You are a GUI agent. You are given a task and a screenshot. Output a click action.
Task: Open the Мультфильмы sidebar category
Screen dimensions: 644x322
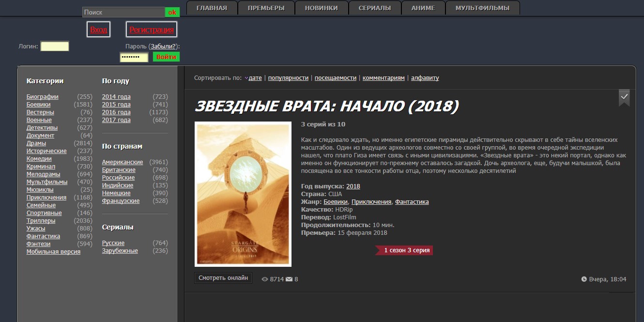pyautogui.click(x=47, y=182)
